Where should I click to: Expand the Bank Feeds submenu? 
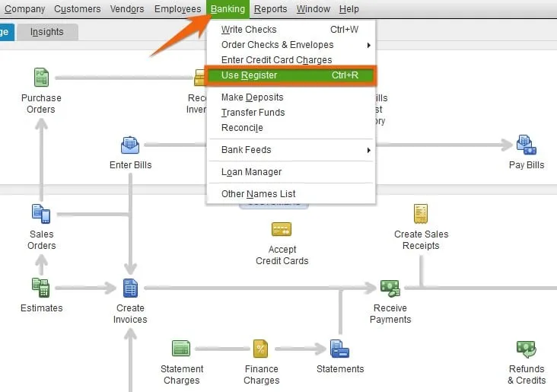click(290, 150)
